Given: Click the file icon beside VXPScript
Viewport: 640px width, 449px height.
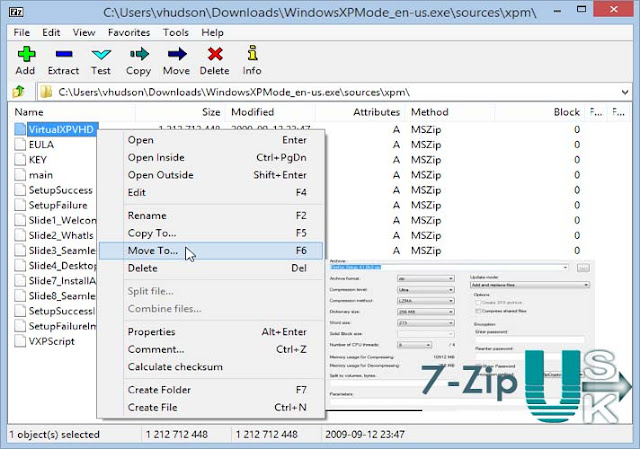Looking at the screenshot, I should (20, 341).
